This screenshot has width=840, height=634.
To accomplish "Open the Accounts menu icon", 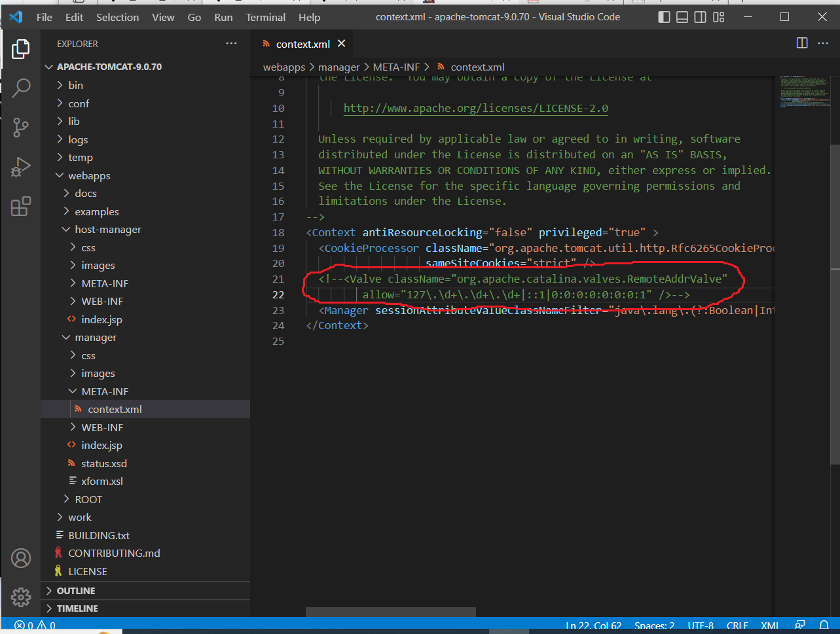I will coord(20,558).
